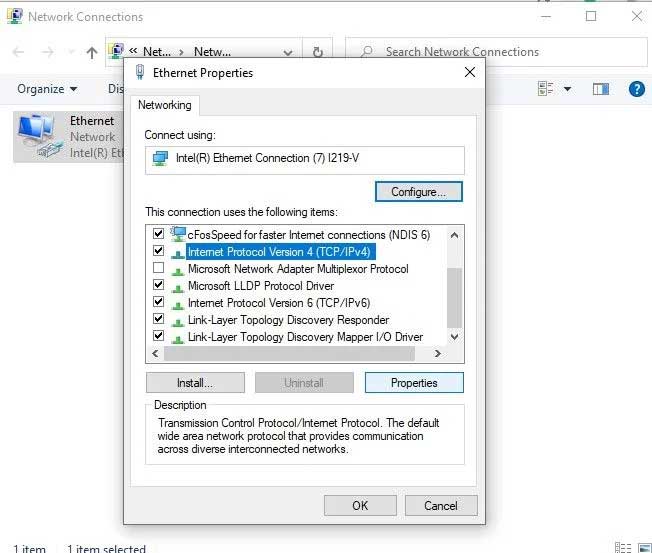Go up one folder level
Viewport: 652px width, 553px height.
click(92, 52)
